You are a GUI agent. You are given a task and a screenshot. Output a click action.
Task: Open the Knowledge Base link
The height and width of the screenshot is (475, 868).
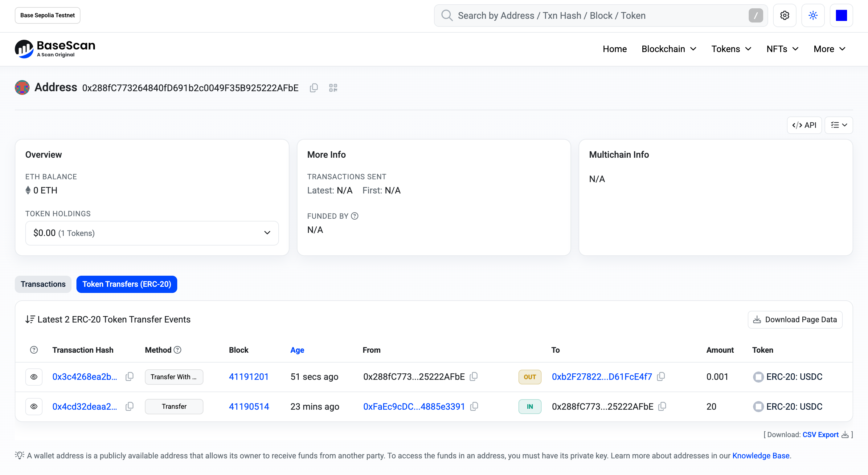click(x=761, y=456)
